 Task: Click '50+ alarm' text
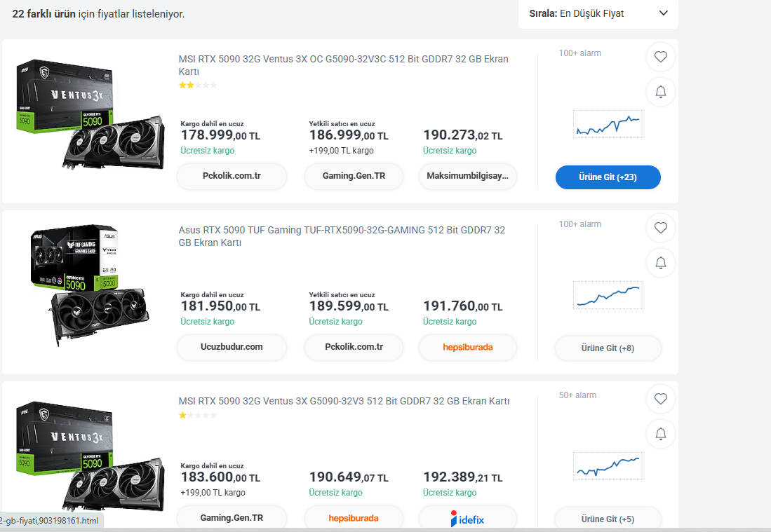pos(577,395)
